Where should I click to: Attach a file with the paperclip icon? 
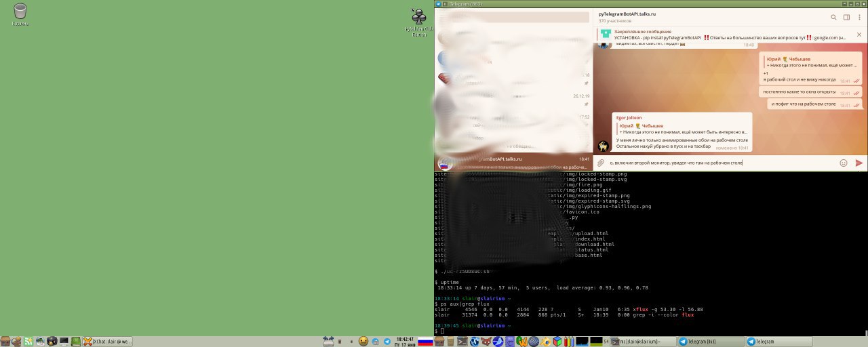click(x=601, y=163)
